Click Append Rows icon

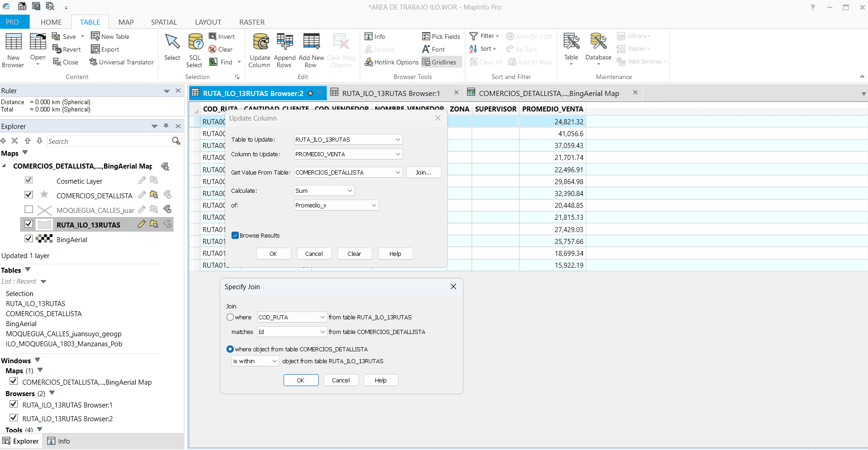click(x=284, y=50)
